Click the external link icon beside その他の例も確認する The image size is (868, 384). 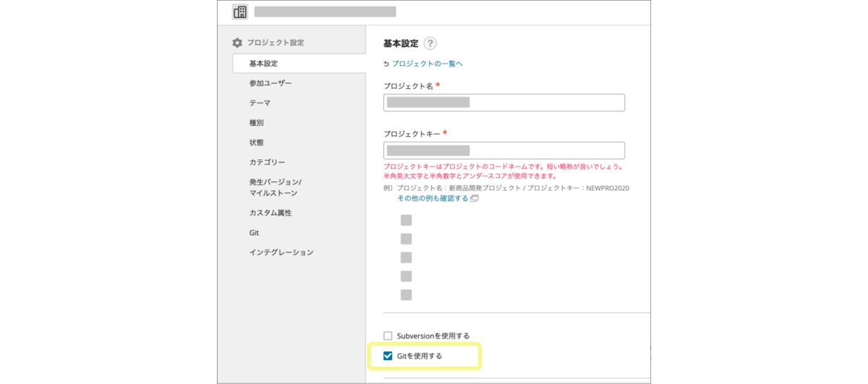(x=475, y=198)
